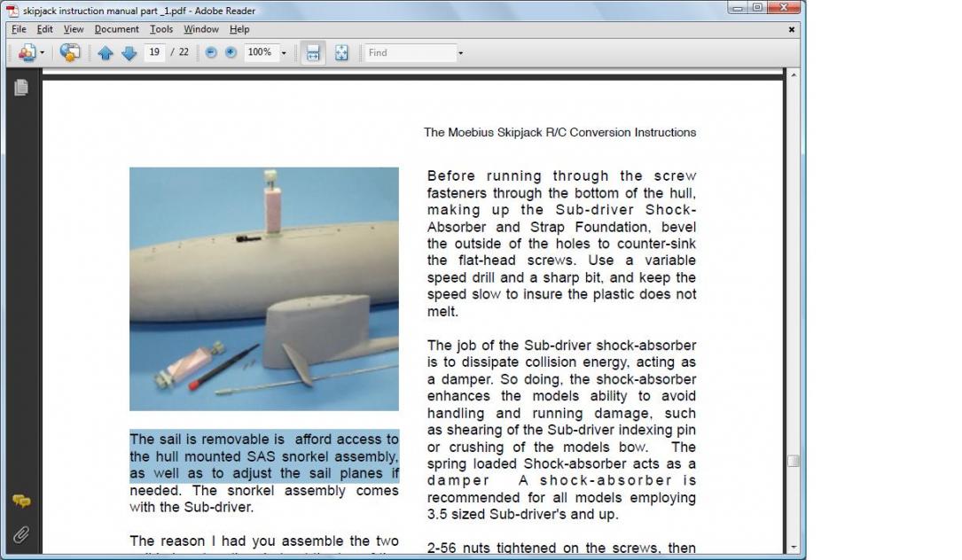Click the vertical scrollbar thumb
The width and height of the screenshot is (962, 560).
(x=794, y=461)
